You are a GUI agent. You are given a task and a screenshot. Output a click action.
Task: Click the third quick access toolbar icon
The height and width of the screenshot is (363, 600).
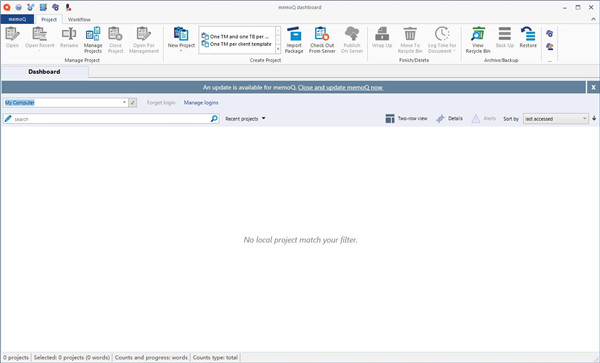(x=31, y=7)
